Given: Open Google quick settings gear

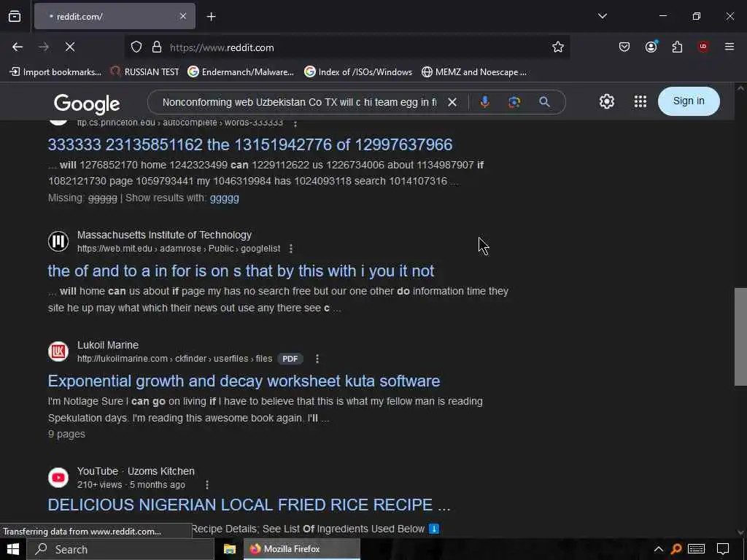Looking at the screenshot, I should click(x=606, y=101).
